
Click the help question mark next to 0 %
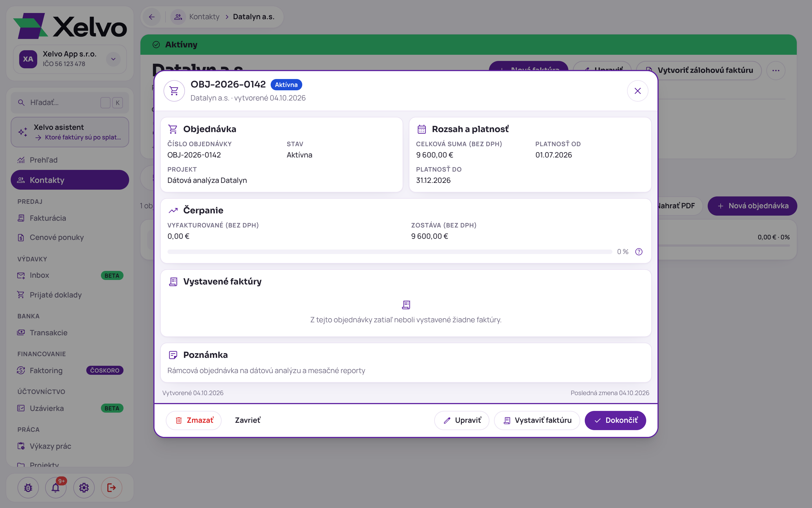tap(639, 252)
